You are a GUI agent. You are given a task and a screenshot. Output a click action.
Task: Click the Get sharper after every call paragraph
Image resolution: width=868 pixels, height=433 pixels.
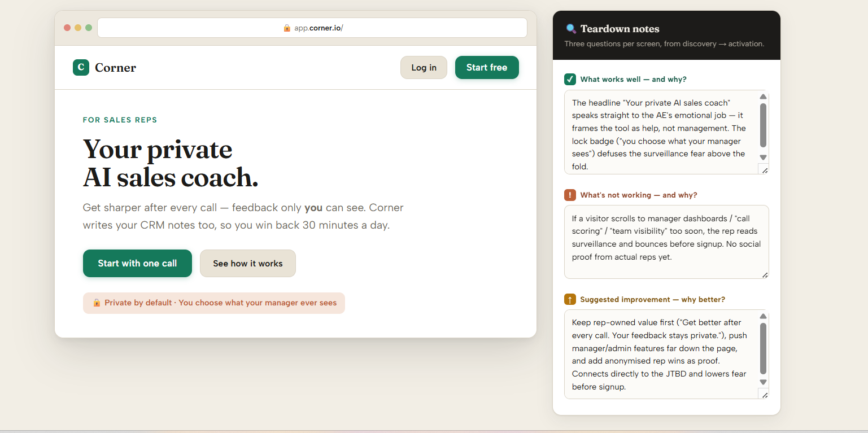[x=243, y=216]
